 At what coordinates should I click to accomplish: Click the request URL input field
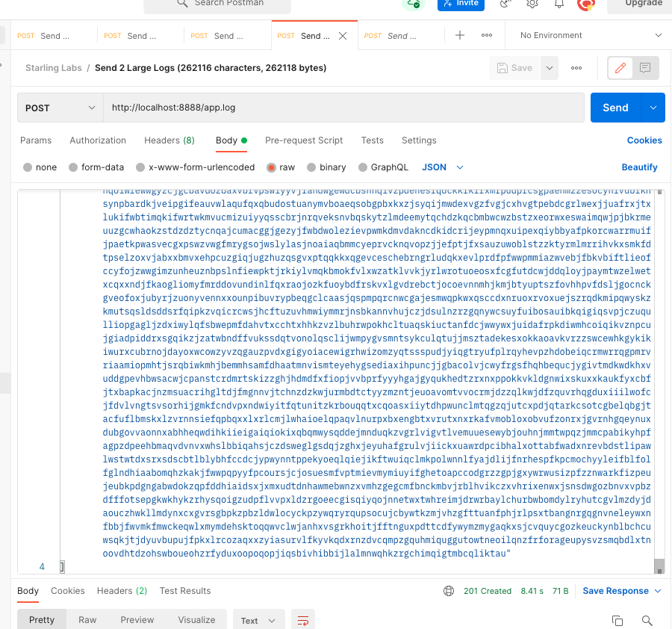pyautogui.click(x=343, y=108)
